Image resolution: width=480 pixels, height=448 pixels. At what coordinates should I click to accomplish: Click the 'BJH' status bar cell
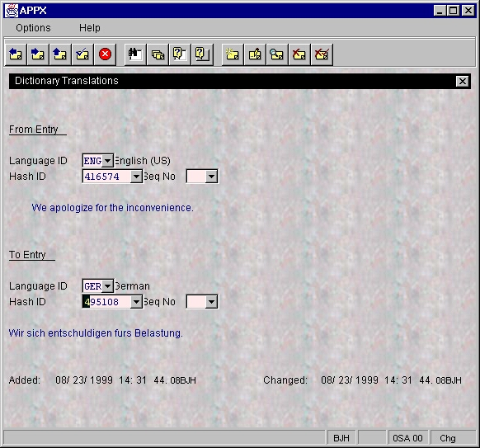click(341, 438)
